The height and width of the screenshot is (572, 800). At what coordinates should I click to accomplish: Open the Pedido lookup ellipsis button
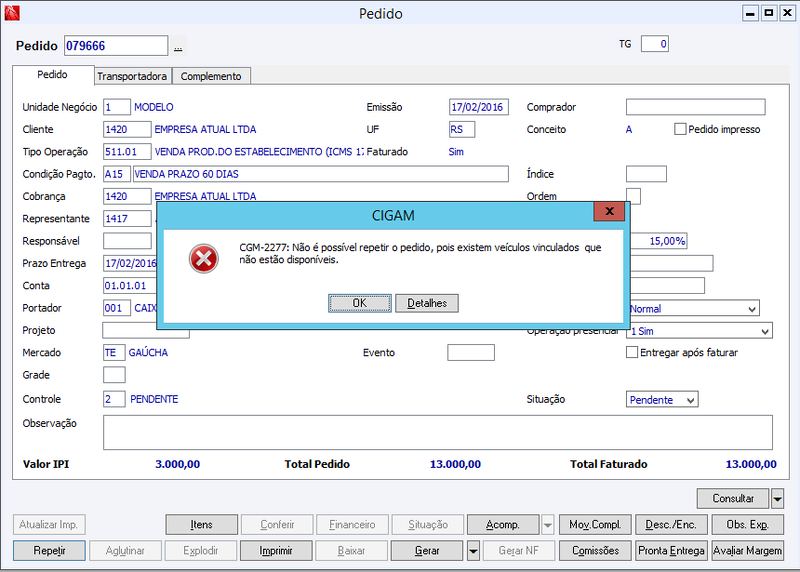178,46
